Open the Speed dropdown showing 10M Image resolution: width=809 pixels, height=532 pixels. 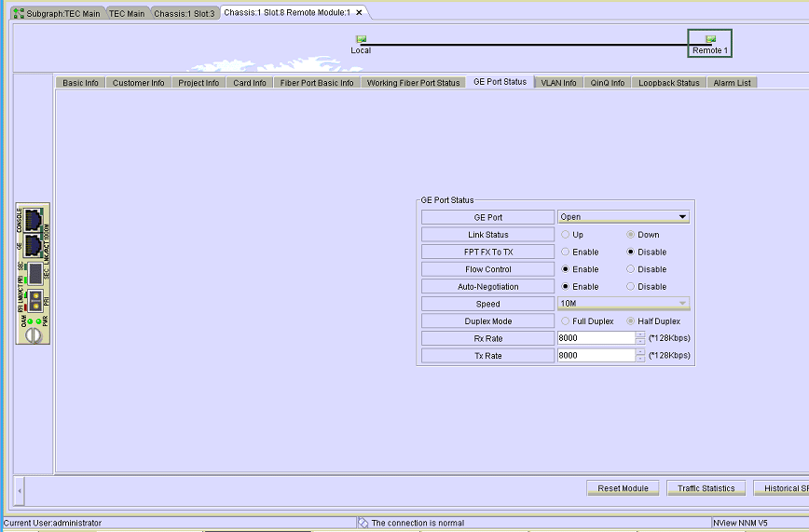[624, 304]
